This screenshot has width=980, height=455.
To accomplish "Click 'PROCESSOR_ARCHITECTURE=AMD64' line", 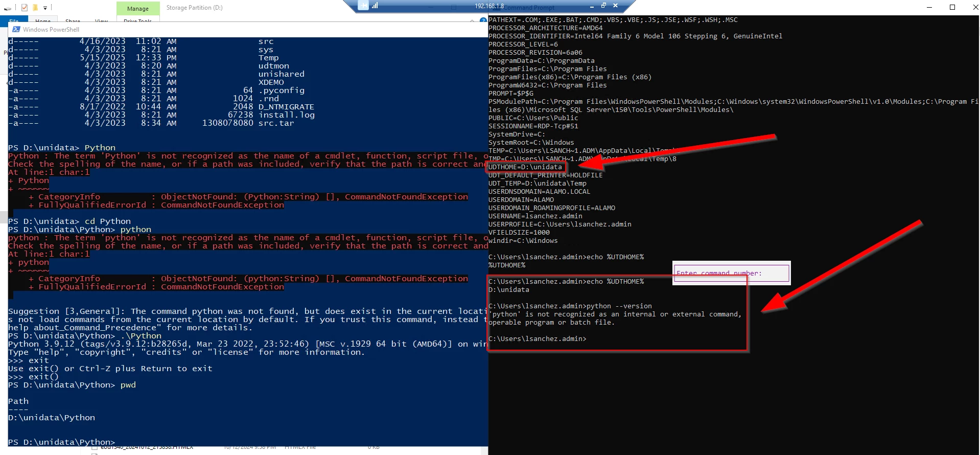I will pyautogui.click(x=546, y=28).
